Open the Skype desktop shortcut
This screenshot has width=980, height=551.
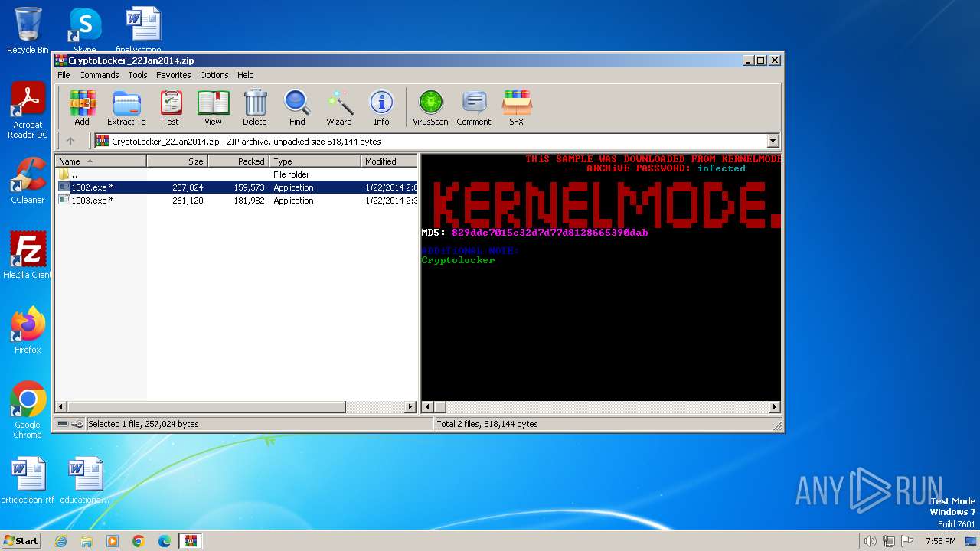pyautogui.click(x=85, y=31)
